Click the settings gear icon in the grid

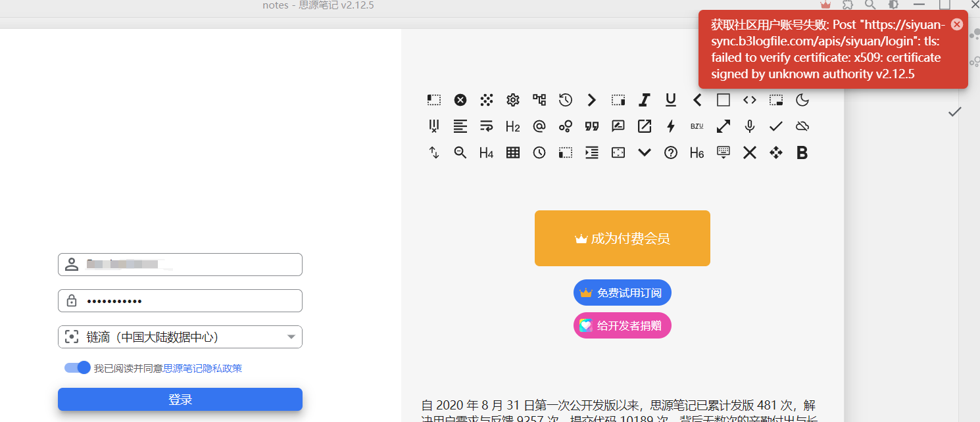[x=513, y=100]
